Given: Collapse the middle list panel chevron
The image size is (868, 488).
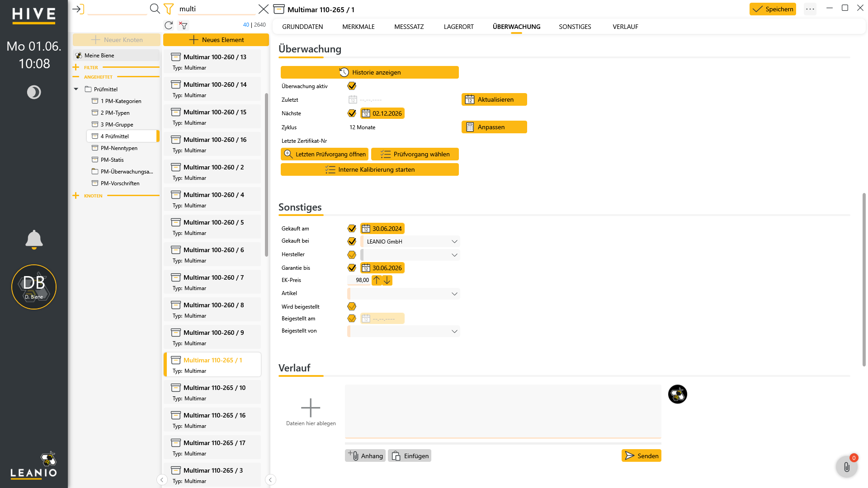Looking at the screenshot, I should tap(162, 480).
